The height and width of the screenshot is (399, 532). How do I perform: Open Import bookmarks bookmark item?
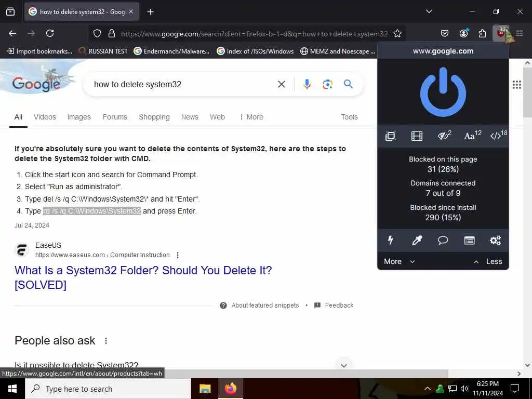(39, 51)
